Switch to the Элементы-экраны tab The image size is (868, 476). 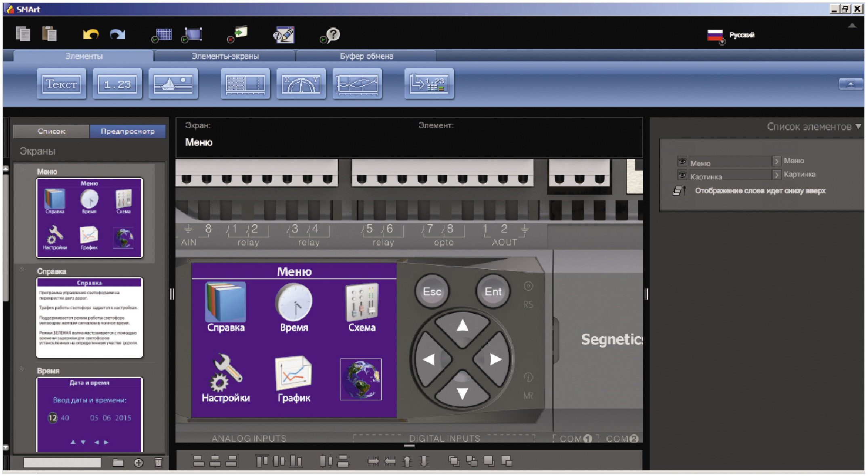225,56
